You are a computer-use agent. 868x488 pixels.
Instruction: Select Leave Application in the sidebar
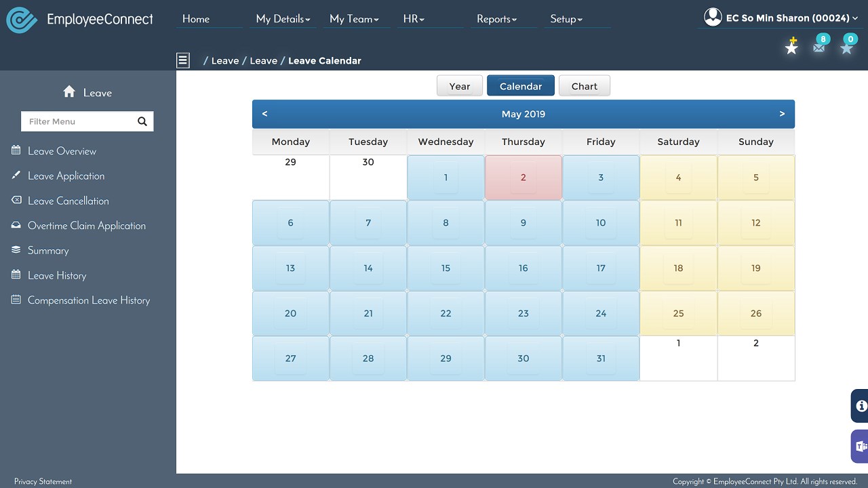pos(66,176)
